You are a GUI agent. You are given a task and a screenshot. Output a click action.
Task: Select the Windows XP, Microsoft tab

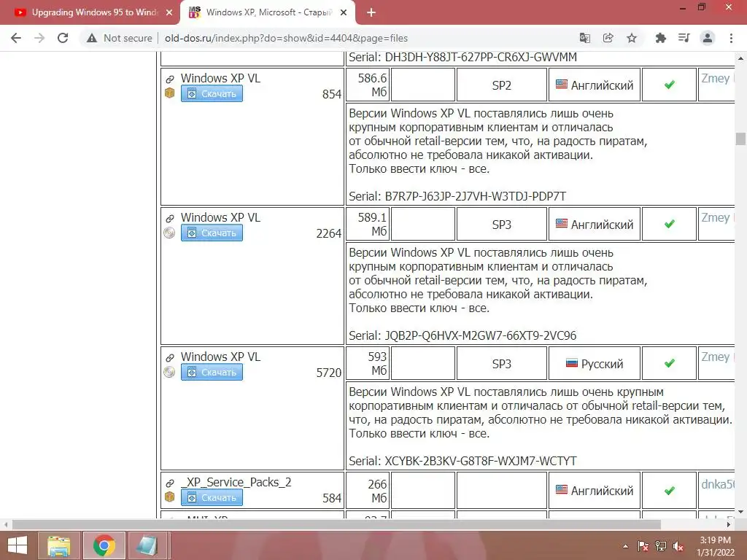click(267, 12)
